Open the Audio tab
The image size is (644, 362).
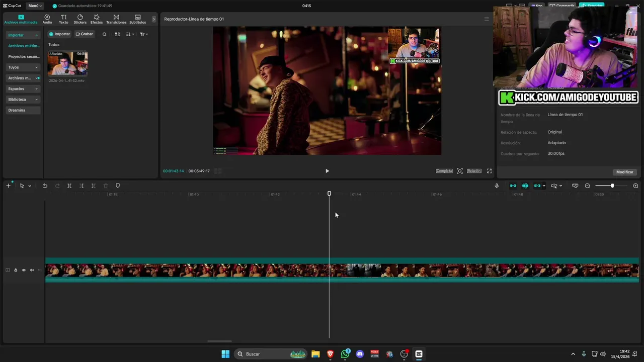tap(47, 19)
